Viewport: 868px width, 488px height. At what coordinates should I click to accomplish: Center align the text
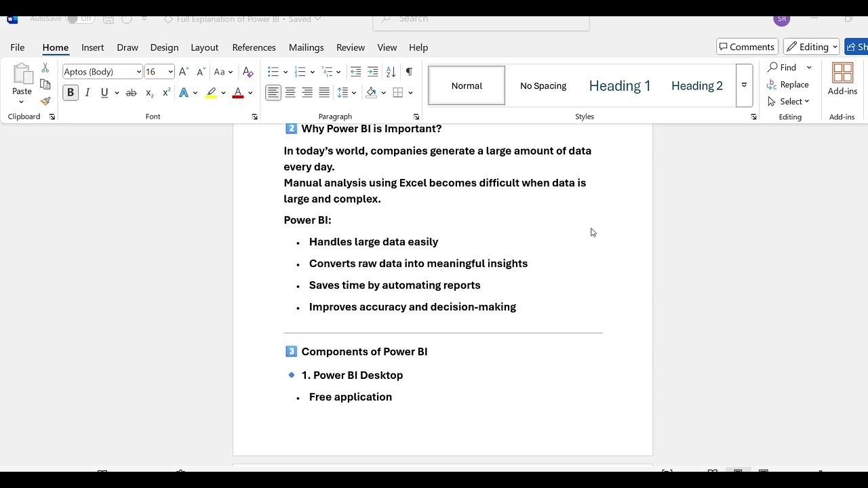click(x=290, y=93)
